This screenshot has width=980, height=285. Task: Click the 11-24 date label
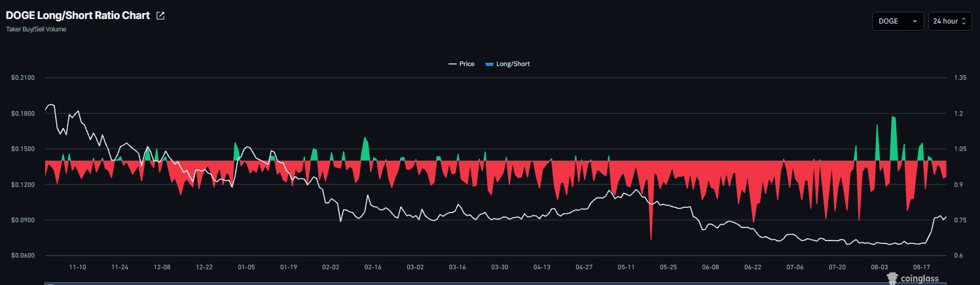(x=120, y=267)
